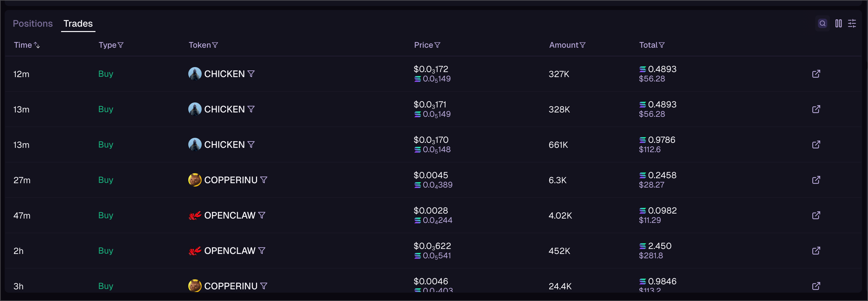The width and height of the screenshot is (868, 301).
Task: Click the red OPENCLAW lobster icon in the 47m row
Action: click(195, 215)
